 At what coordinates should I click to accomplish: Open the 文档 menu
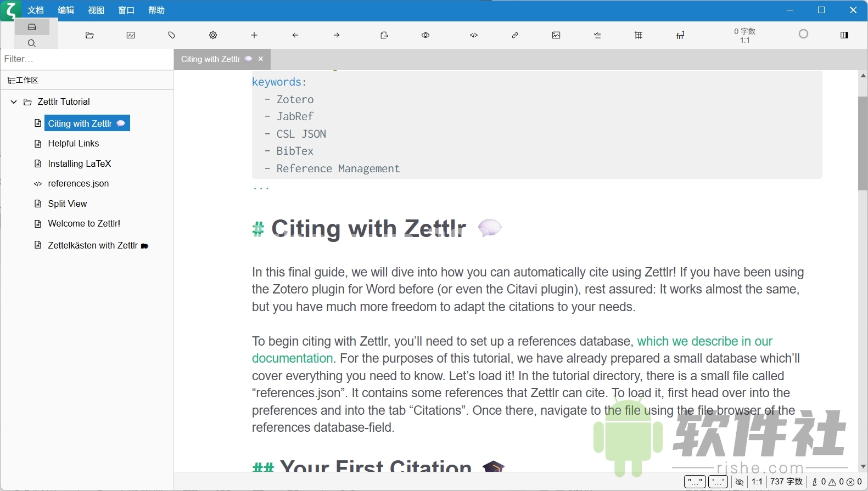click(x=36, y=10)
